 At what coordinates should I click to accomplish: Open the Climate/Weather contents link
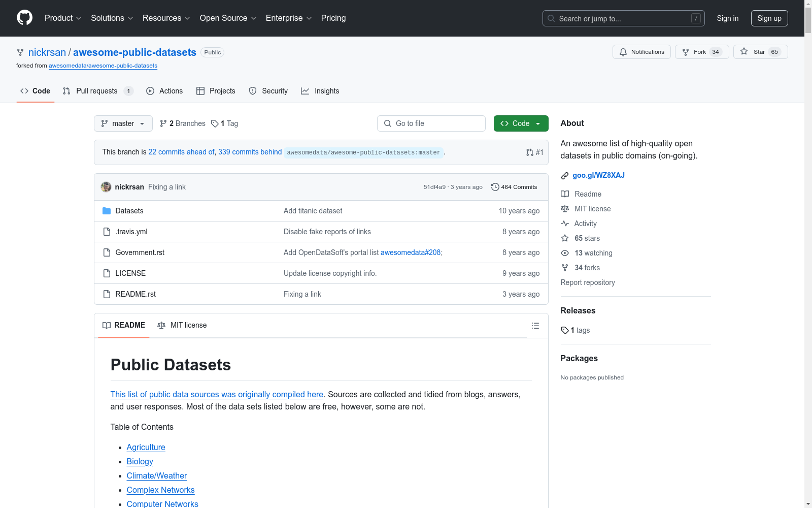tap(157, 475)
